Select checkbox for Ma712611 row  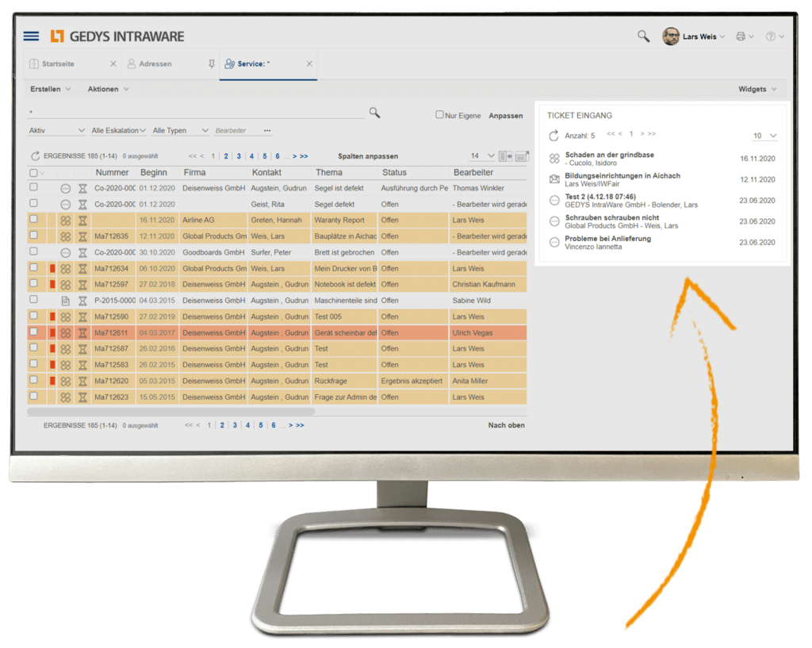(x=33, y=332)
